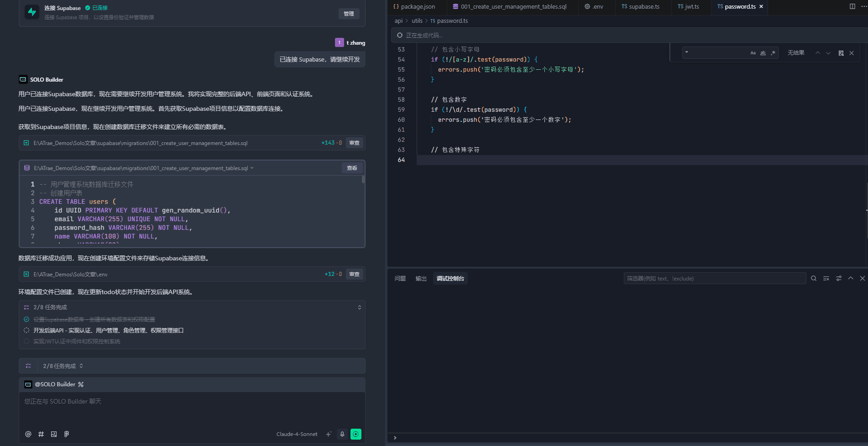Click the Figma import icon in chat input

coord(67,434)
